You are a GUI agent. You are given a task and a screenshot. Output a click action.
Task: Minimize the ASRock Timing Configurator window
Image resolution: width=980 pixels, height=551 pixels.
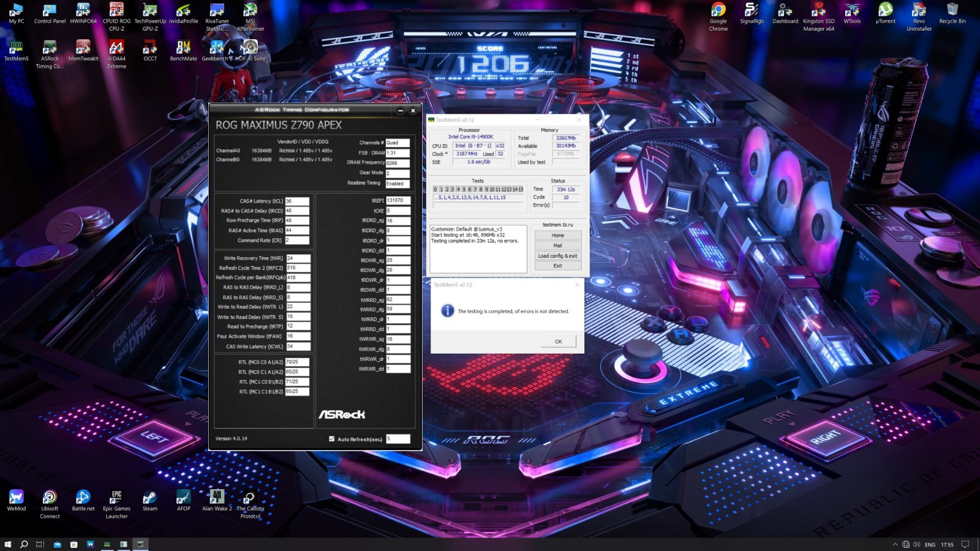point(401,111)
